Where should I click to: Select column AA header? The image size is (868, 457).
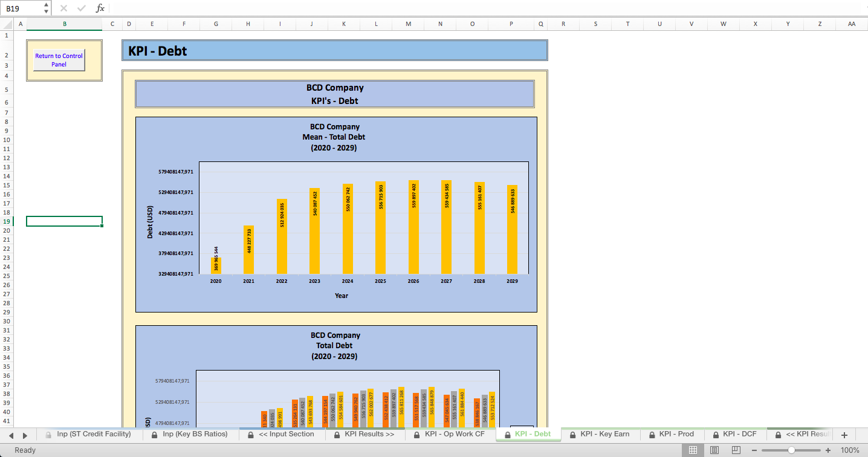(x=852, y=24)
